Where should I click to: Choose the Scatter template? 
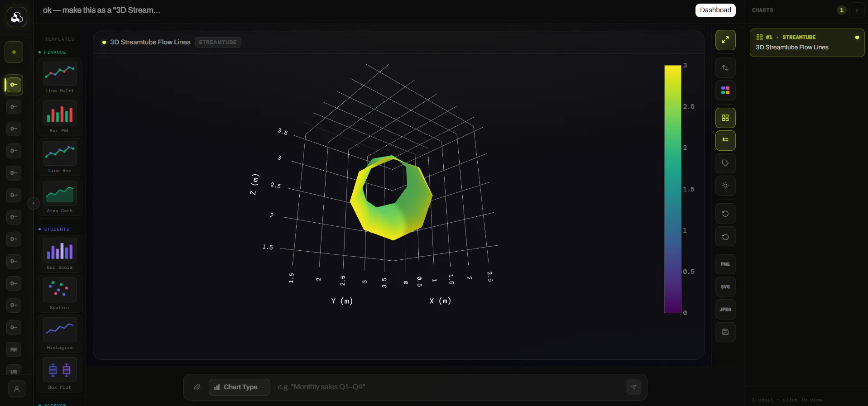click(x=60, y=294)
